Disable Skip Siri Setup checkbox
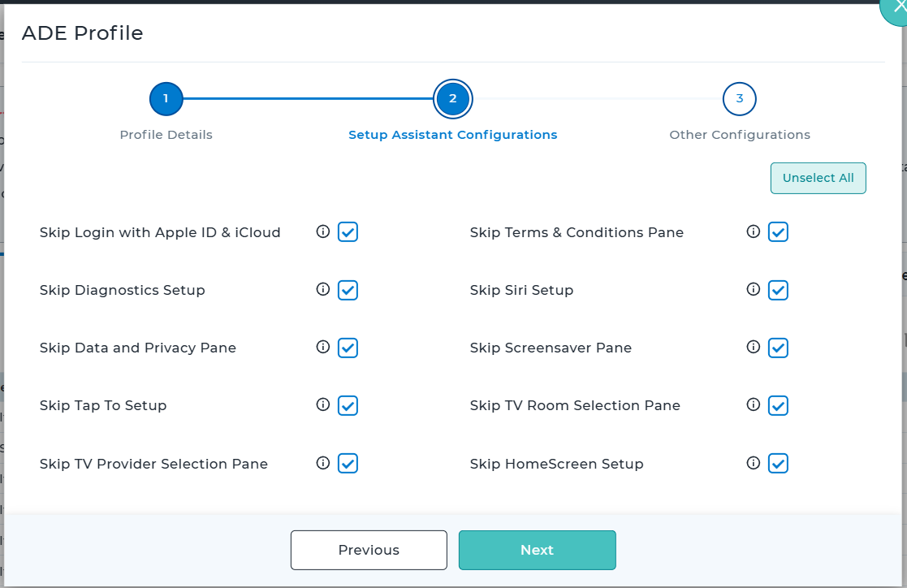907x588 pixels. tap(778, 290)
